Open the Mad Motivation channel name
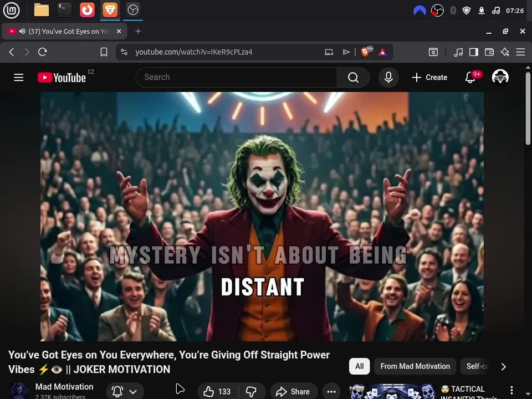 [x=64, y=387]
